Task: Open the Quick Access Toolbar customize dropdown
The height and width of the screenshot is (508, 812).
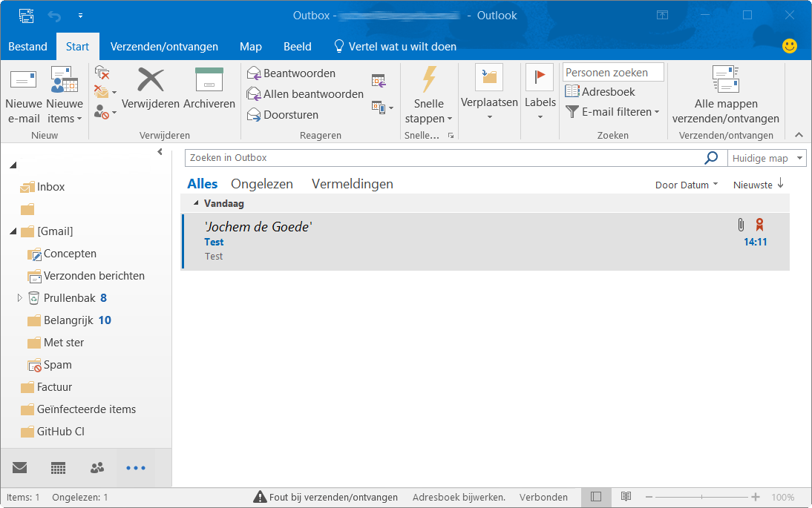Action: 80,16
